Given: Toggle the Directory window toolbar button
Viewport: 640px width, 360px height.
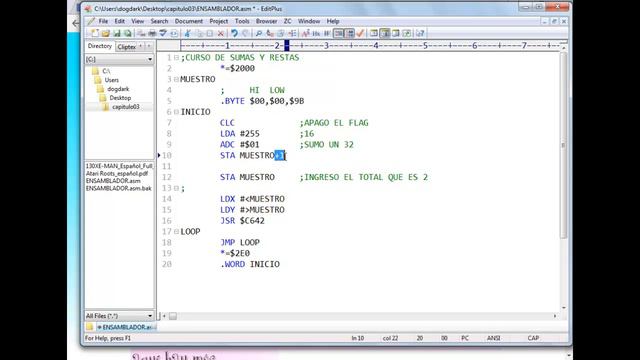Looking at the screenshot, I should pos(373,33).
